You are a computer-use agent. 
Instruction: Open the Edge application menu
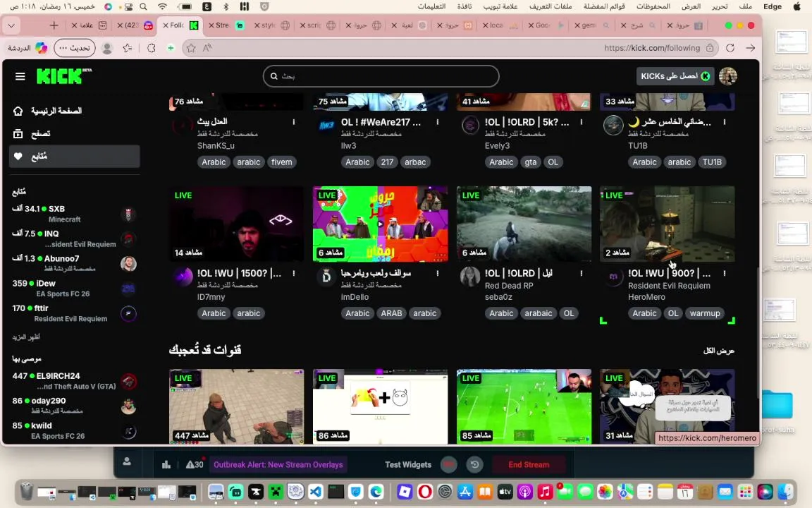(x=772, y=6)
